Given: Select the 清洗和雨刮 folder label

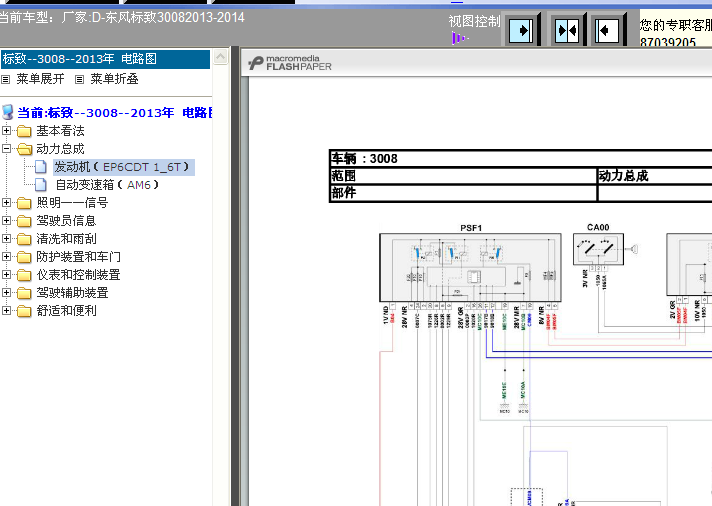Looking at the screenshot, I should 66,239.
